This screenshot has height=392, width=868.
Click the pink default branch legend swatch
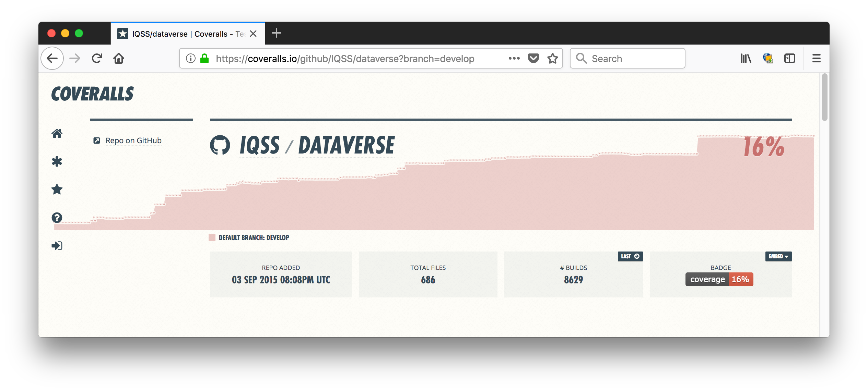212,238
